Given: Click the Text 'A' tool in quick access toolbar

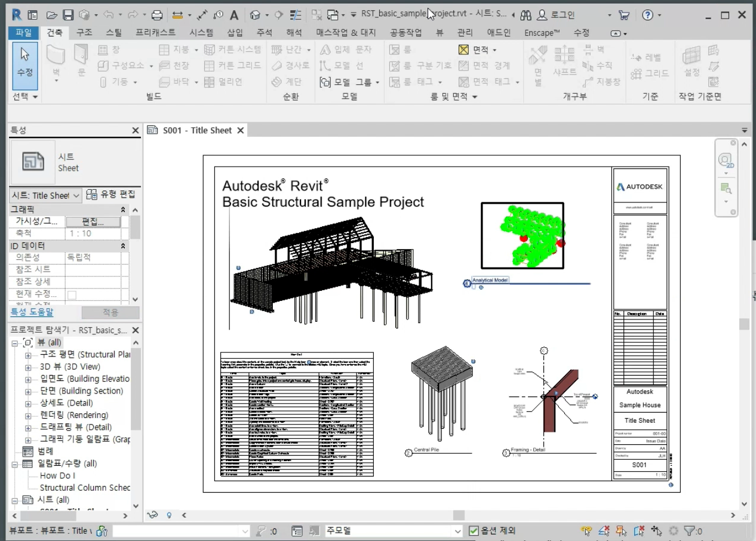Looking at the screenshot, I should pyautogui.click(x=234, y=15).
